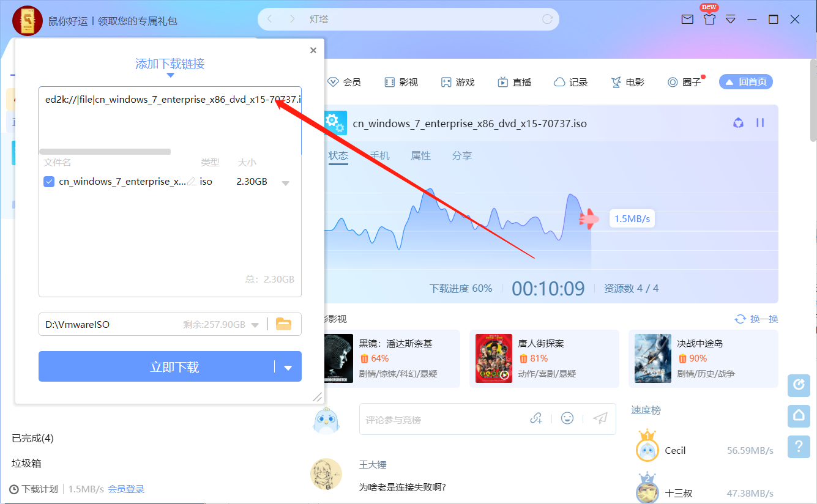Viewport: 817px width, 504px height.
Task: Toggle the cn_windows_7_enterprise file checkbox
Action: (x=49, y=182)
